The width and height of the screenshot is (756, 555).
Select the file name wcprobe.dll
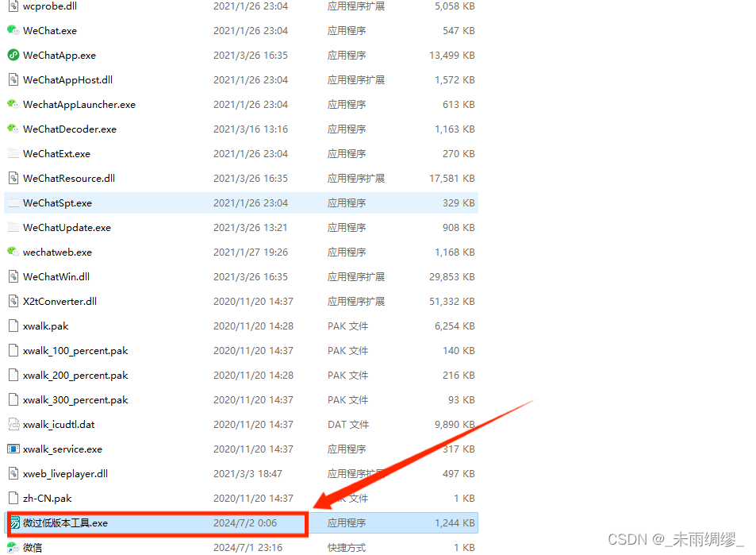(x=50, y=6)
